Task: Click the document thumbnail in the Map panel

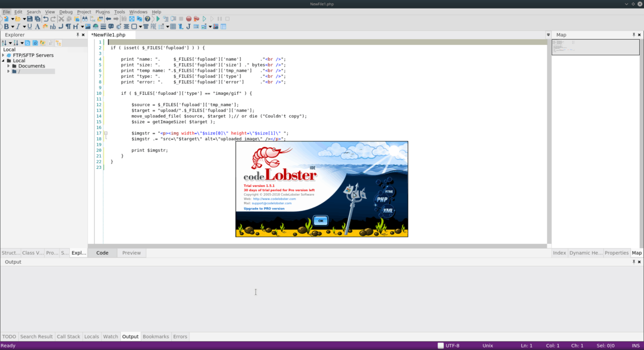Action: [595, 47]
